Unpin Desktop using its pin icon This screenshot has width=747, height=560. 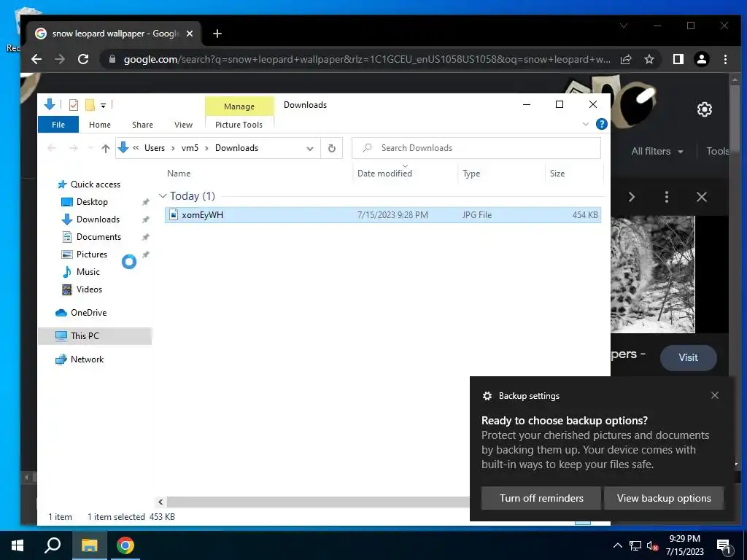coord(145,203)
